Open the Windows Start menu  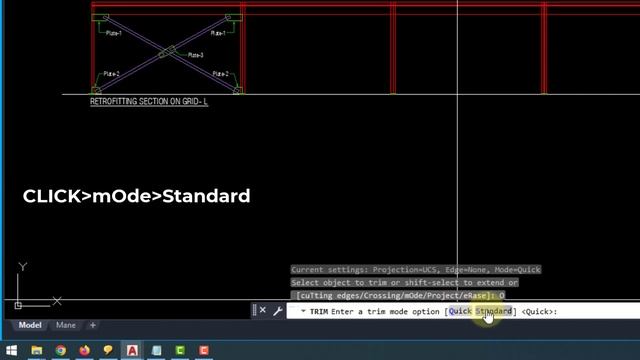[11, 350]
